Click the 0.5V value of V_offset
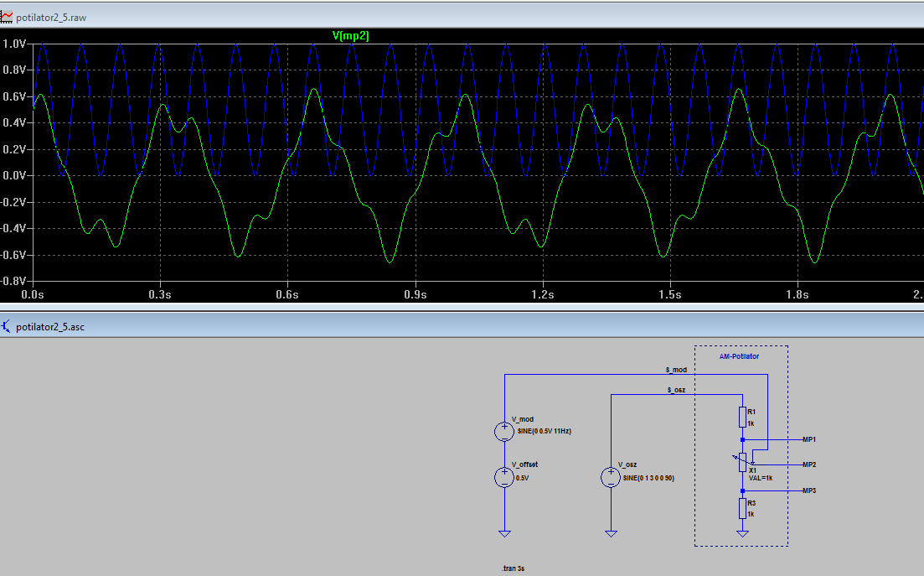The height and width of the screenshot is (576, 924). click(522, 478)
